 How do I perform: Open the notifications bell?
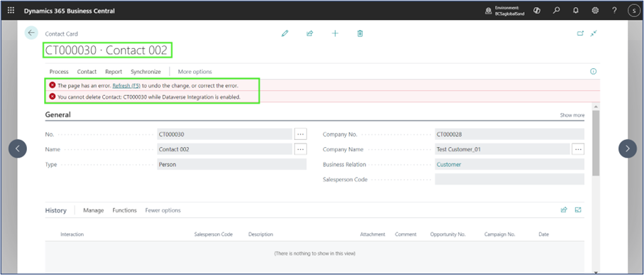575,10
